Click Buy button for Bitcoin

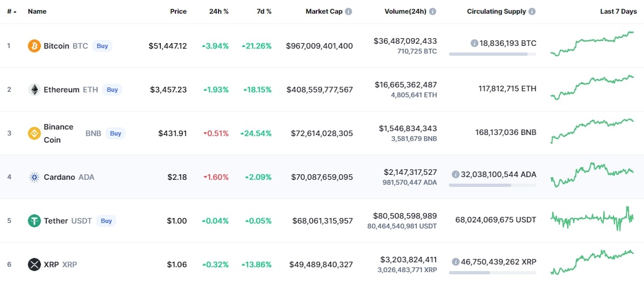[x=102, y=46]
